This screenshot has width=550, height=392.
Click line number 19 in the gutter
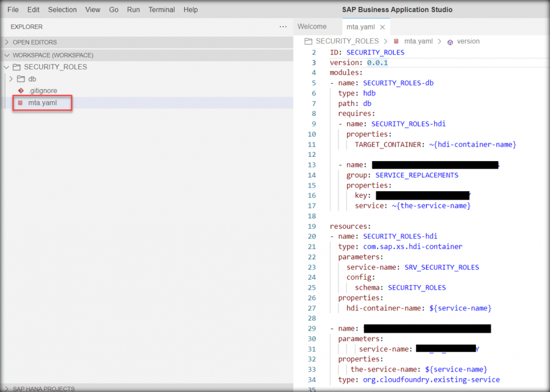(x=312, y=227)
